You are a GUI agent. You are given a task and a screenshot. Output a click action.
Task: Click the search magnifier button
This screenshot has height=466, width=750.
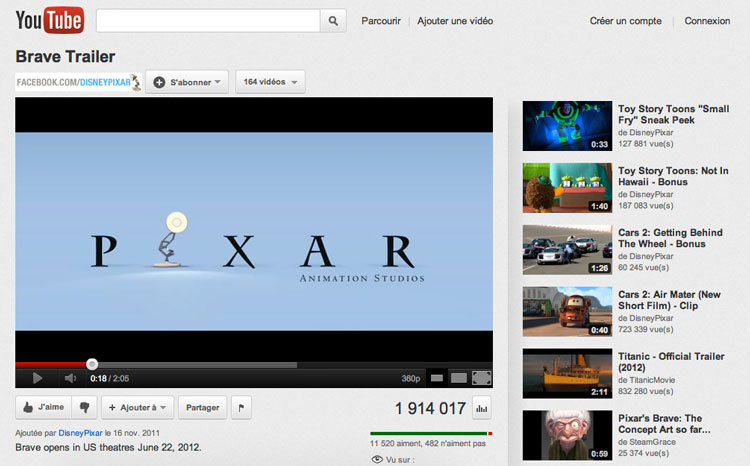coord(333,21)
